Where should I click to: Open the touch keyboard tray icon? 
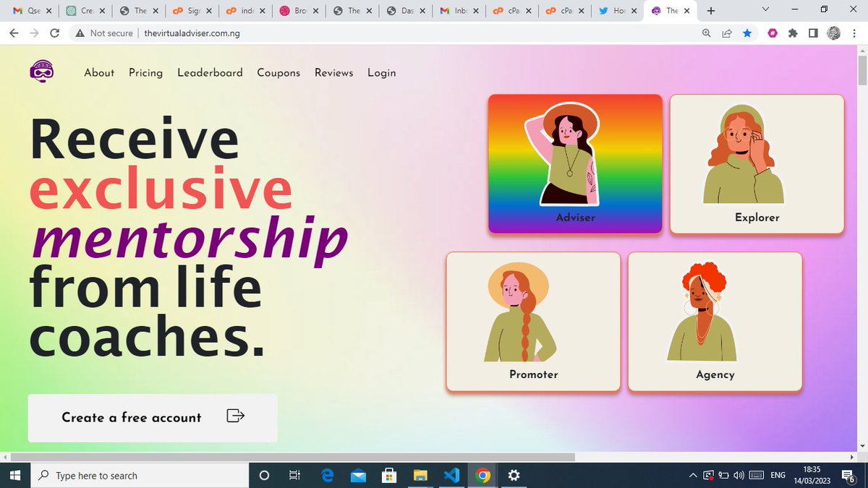[757, 476]
